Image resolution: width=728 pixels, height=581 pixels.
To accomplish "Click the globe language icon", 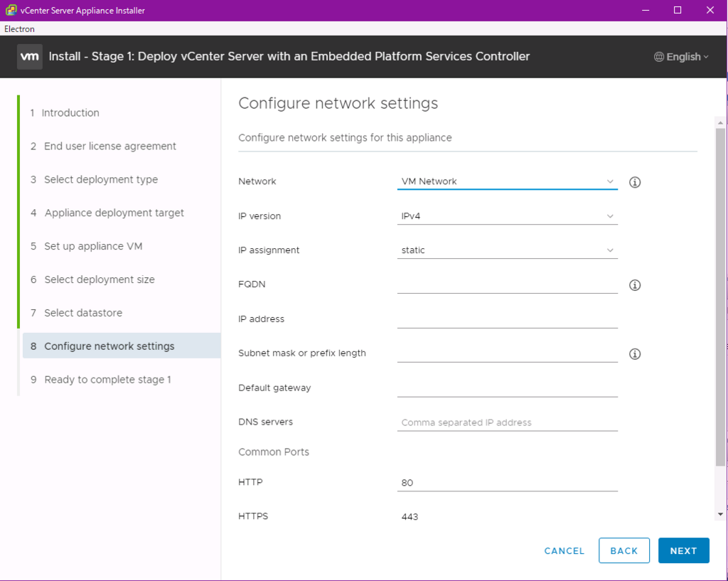I will pyautogui.click(x=659, y=57).
